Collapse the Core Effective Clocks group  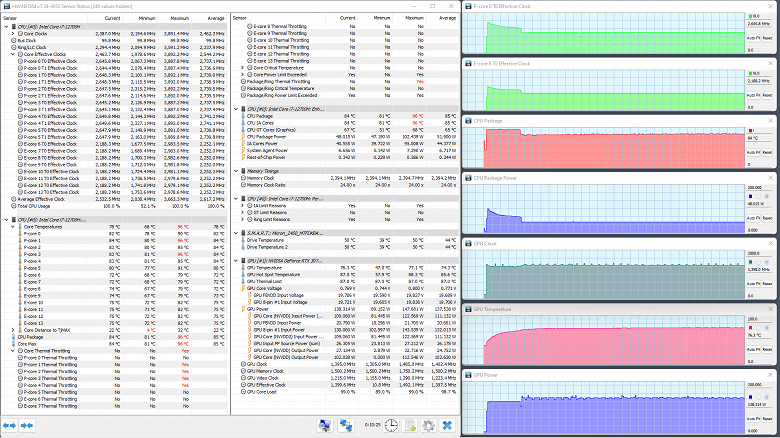click(13, 54)
